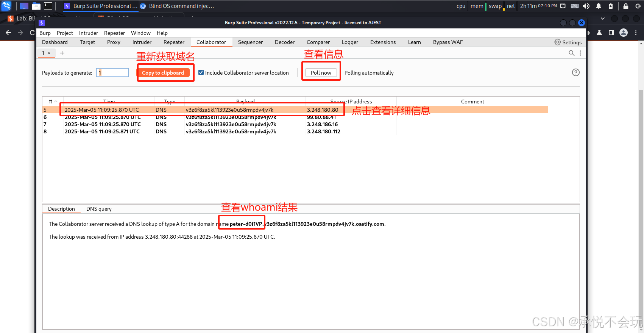Select the Collaborator tab

(x=211, y=42)
